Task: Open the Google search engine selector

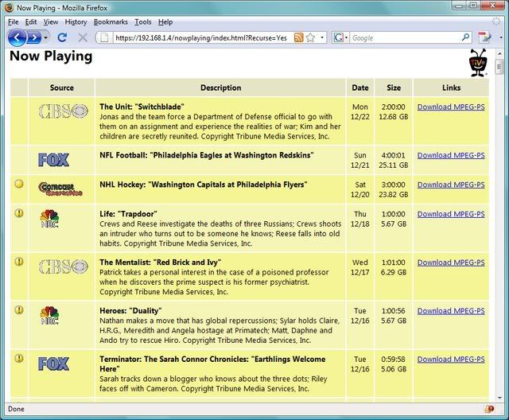Action: point(340,37)
